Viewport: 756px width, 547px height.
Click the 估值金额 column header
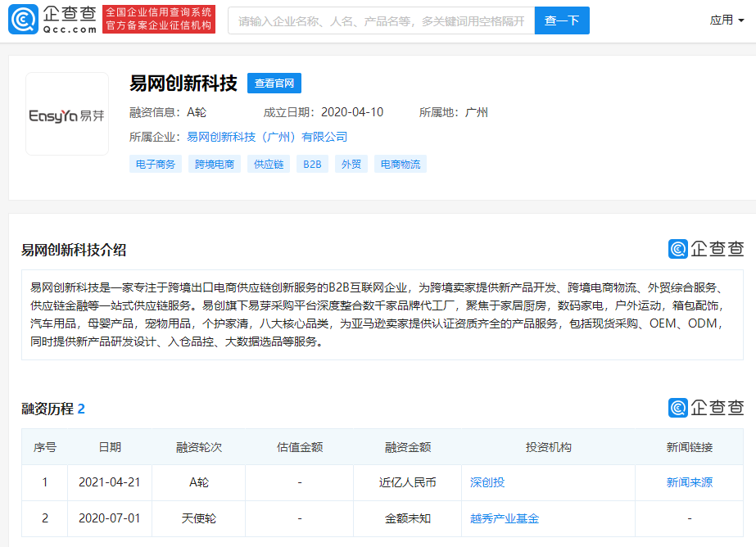coord(300,447)
